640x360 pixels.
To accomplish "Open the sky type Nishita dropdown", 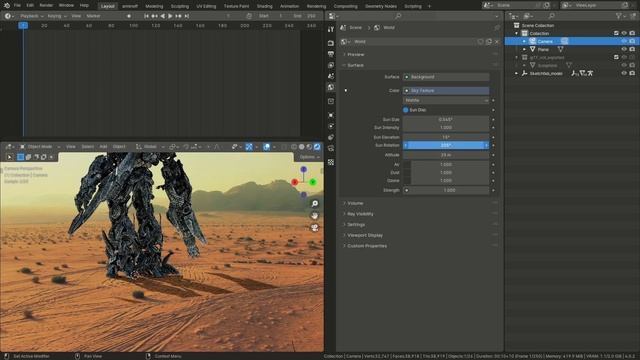I will pyautogui.click(x=446, y=100).
